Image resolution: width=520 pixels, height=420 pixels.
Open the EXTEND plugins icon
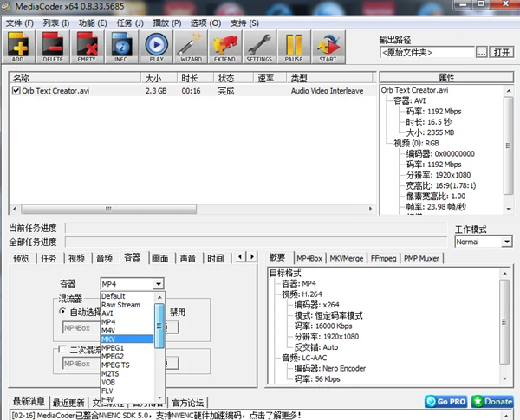(x=224, y=47)
